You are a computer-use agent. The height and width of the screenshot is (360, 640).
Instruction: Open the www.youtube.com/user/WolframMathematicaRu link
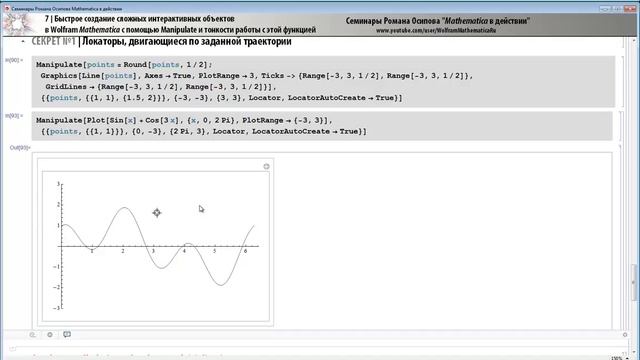(436, 30)
